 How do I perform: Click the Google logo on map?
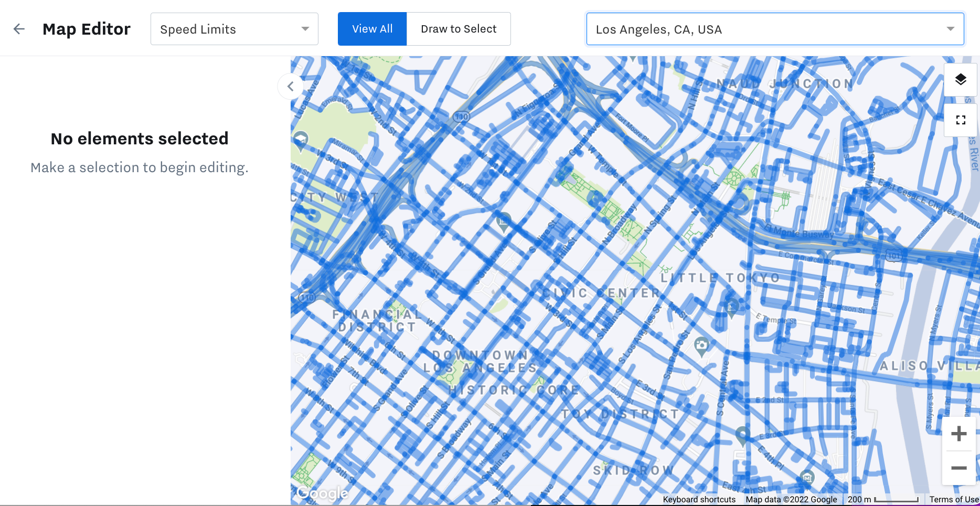point(322,493)
